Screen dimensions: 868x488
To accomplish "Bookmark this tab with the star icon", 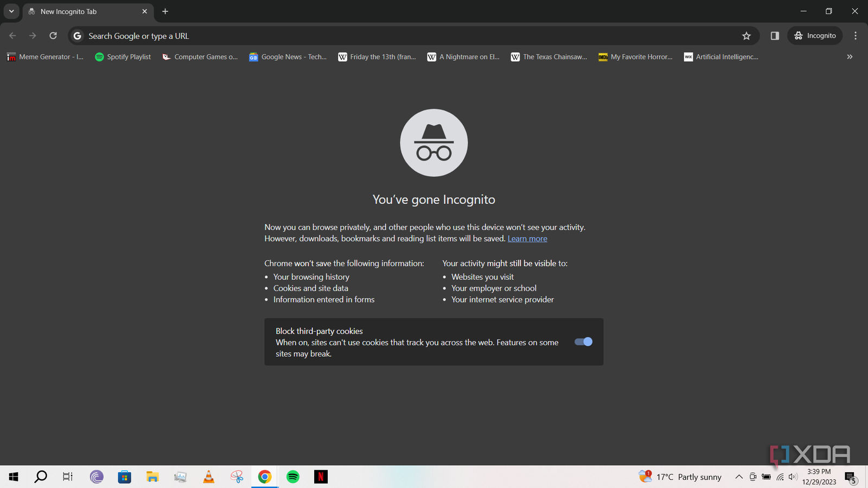I will pyautogui.click(x=746, y=36).
